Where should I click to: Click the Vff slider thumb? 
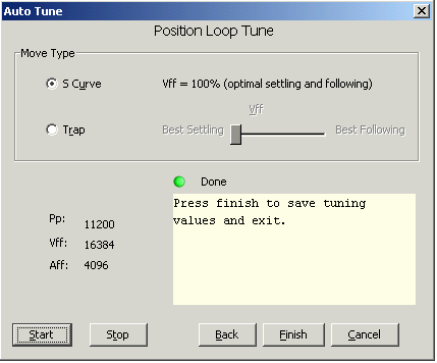click(236, 134)
